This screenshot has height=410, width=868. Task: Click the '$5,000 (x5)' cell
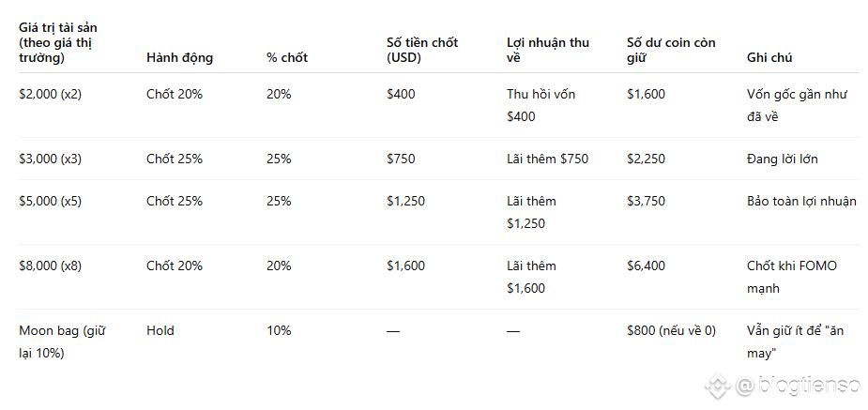(50, 201)
